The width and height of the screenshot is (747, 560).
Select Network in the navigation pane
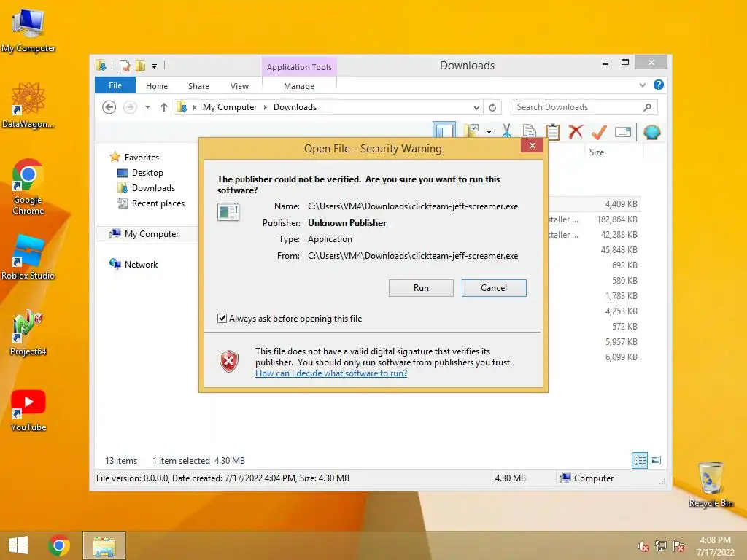coord(141,264)
